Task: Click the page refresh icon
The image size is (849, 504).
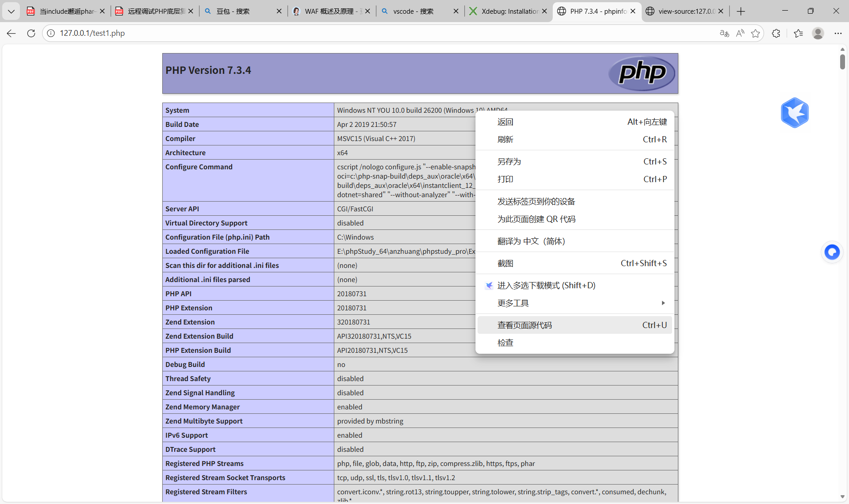Action: (x=31, y=33)
